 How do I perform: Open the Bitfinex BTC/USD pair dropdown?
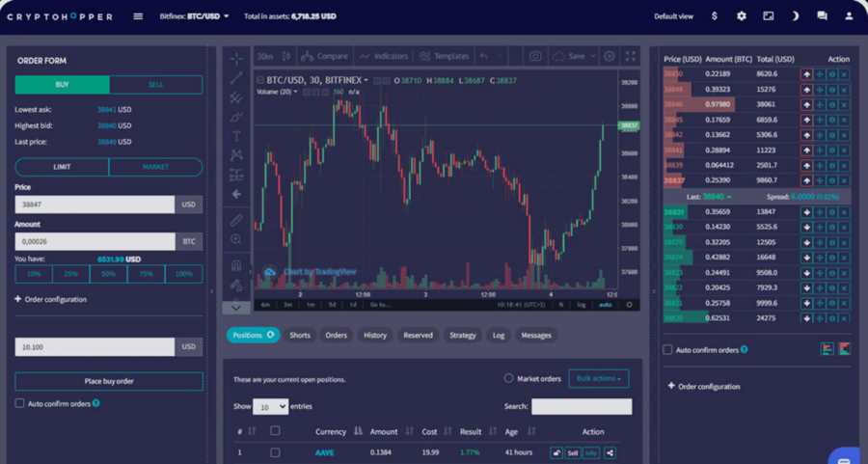tap(194, 16)
